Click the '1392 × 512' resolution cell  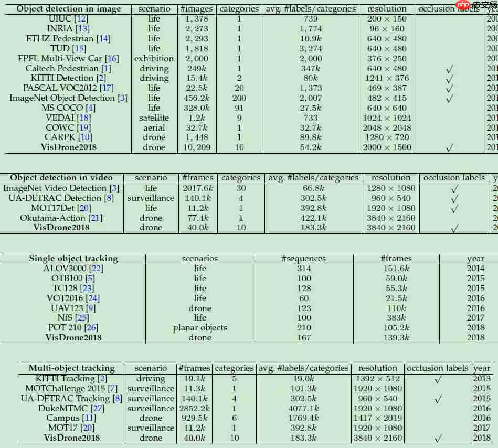coord(378,379)
